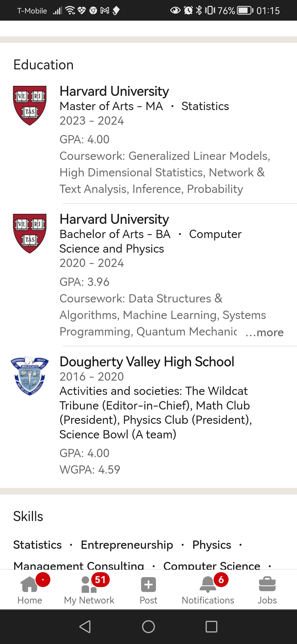The image size is (297, 644).
Task: Tap Harvard crest logo for Master's entry
Action: 30,106
